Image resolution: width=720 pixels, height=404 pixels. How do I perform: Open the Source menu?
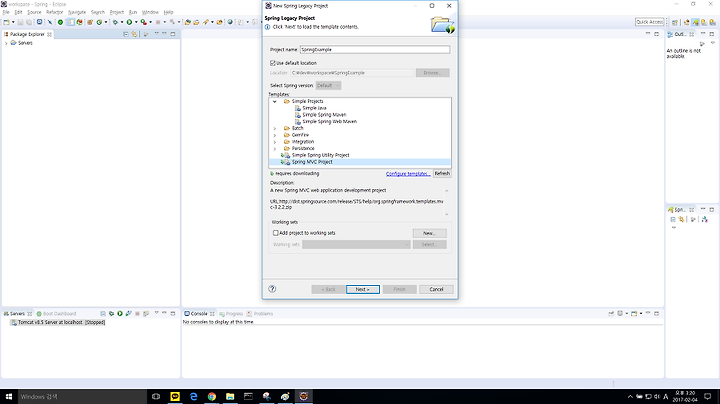[34, 12]
